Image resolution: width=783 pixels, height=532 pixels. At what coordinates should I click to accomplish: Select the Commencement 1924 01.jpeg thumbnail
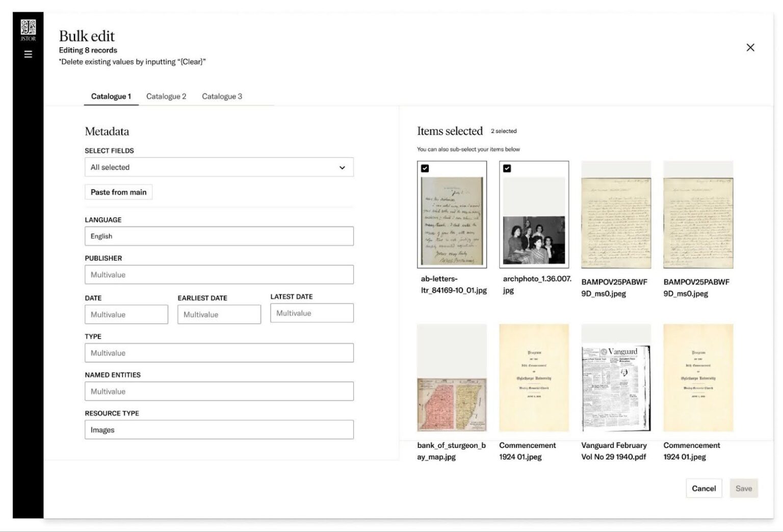(x=534, y=378)
